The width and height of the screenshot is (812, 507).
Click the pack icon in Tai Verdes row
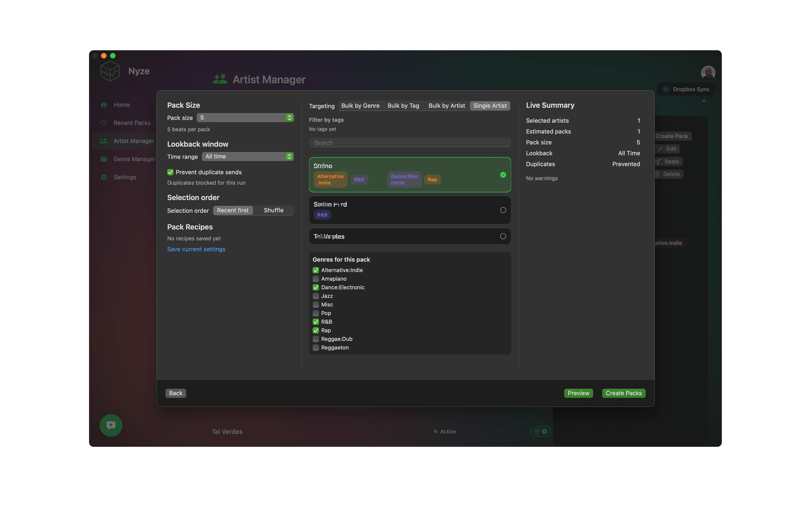pyautogui.click(x=536, y=432)
